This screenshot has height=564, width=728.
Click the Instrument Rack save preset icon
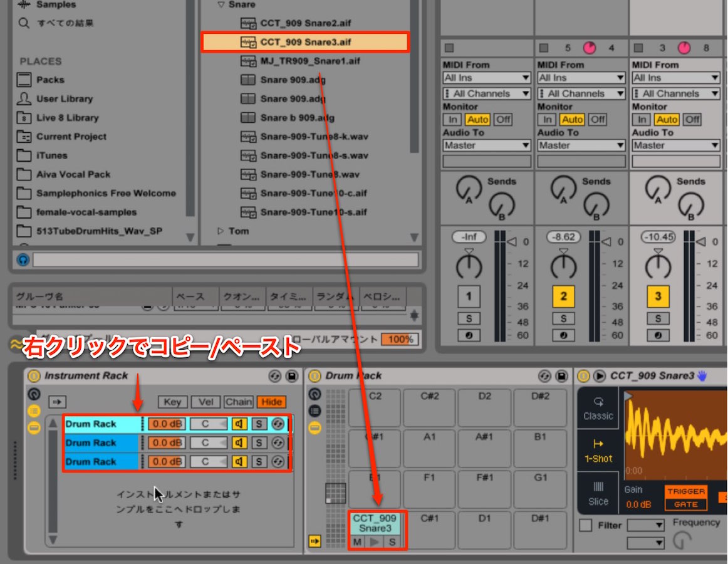pyautogui.click(x=291, y=376)
